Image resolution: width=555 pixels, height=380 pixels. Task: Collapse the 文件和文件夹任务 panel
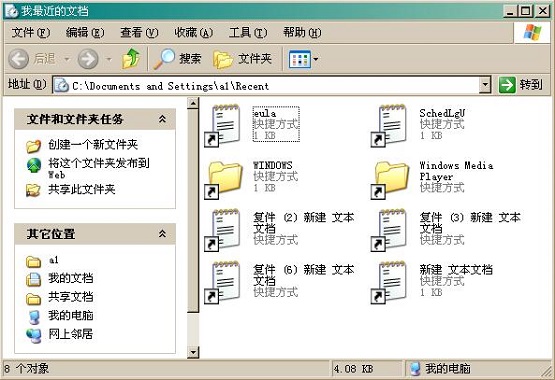click(162, 119)
